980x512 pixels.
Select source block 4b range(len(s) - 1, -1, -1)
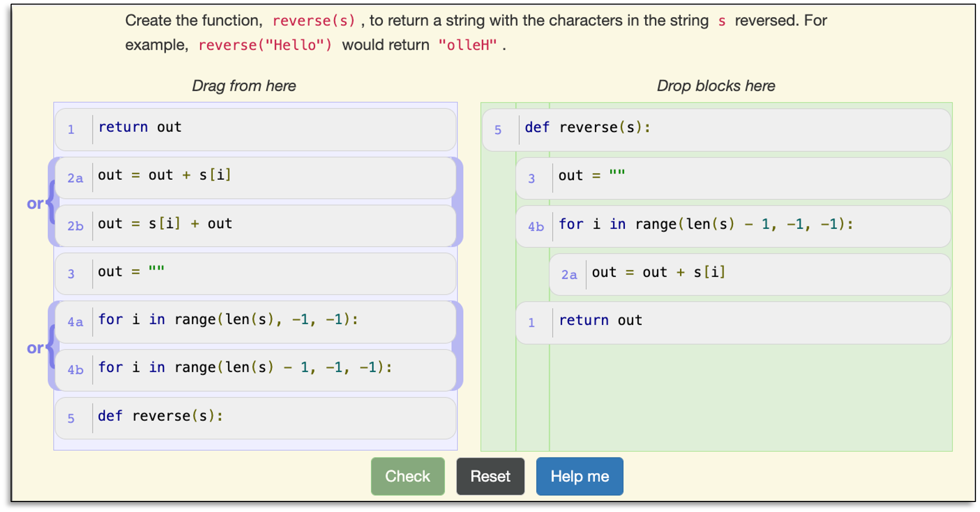click(x=255, y=370)
